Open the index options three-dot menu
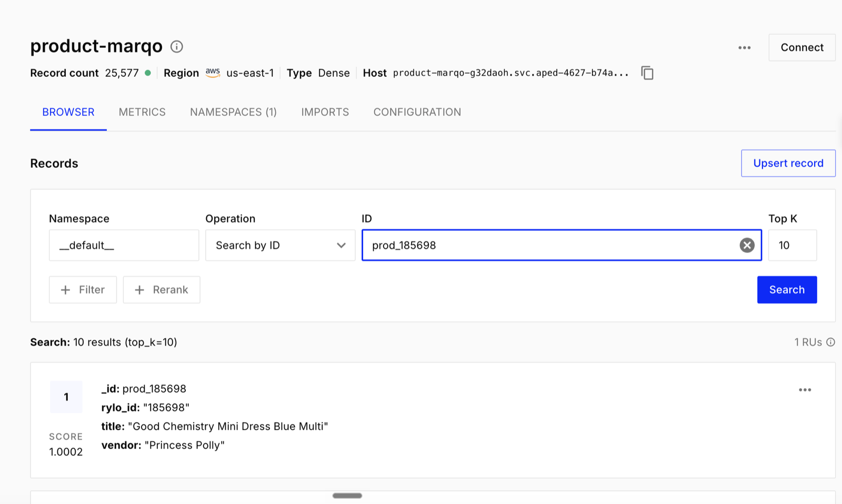Screen dimensions: 842x504 (744, 47)
